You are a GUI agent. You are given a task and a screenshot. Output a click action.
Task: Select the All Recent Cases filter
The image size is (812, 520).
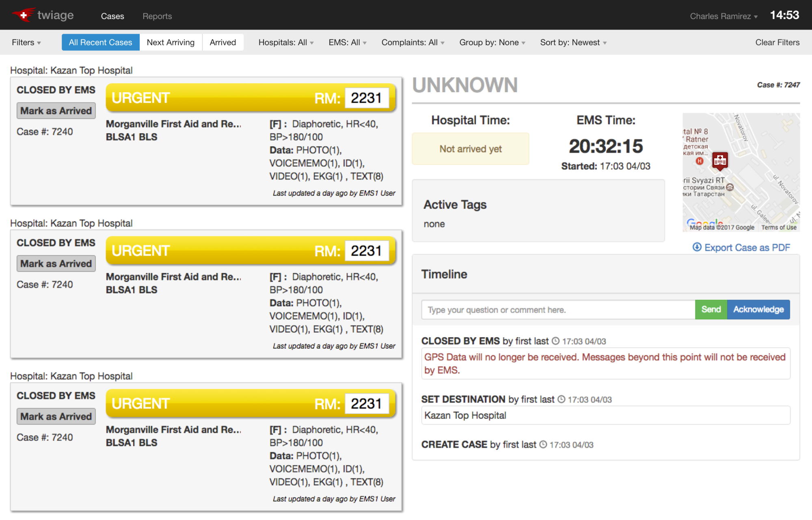point(100,42)
